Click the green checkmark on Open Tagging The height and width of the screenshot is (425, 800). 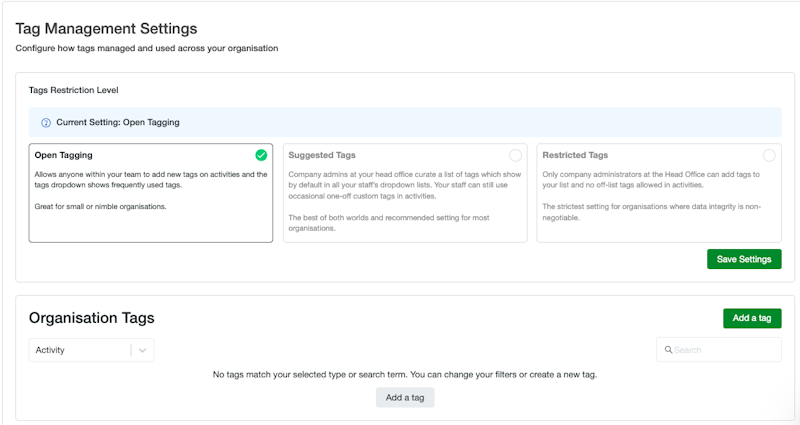tap(261, 155)
